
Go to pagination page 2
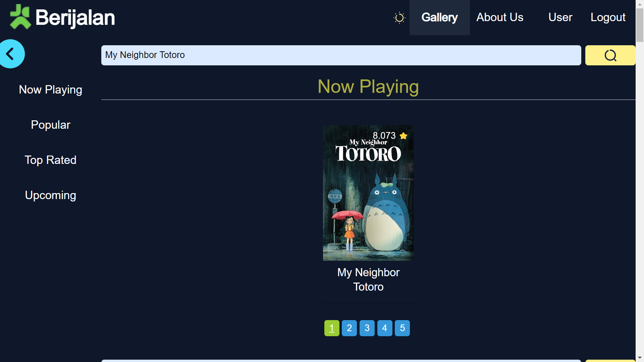pos(349,328)
